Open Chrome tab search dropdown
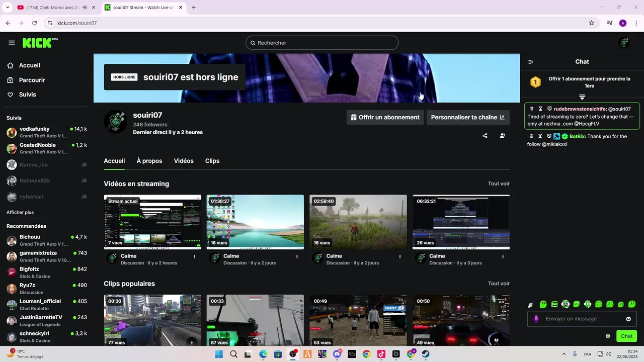 (x=7, y=8)
